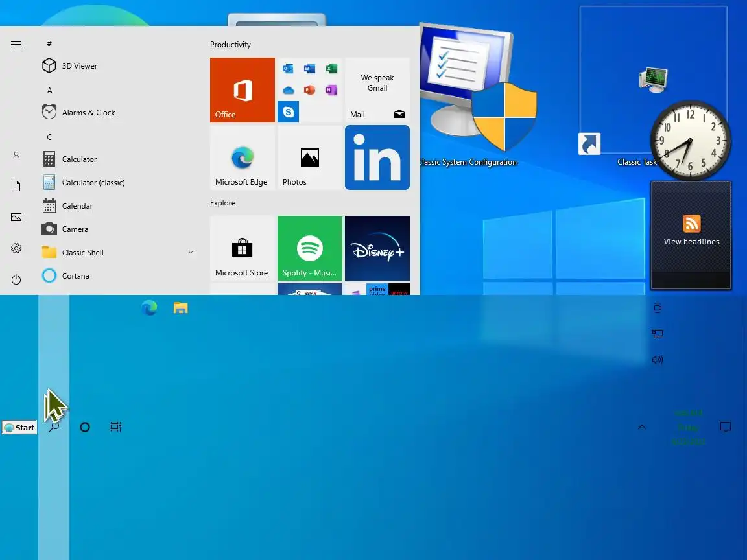
Task: Launch Skype from the Office apps tile
Action: 288,112
